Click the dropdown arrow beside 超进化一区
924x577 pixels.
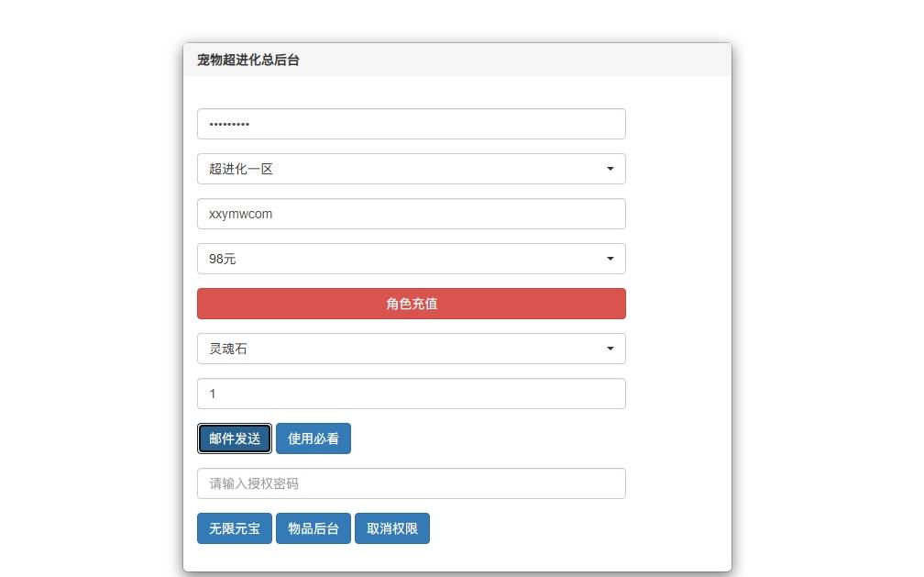click(610, 169)
